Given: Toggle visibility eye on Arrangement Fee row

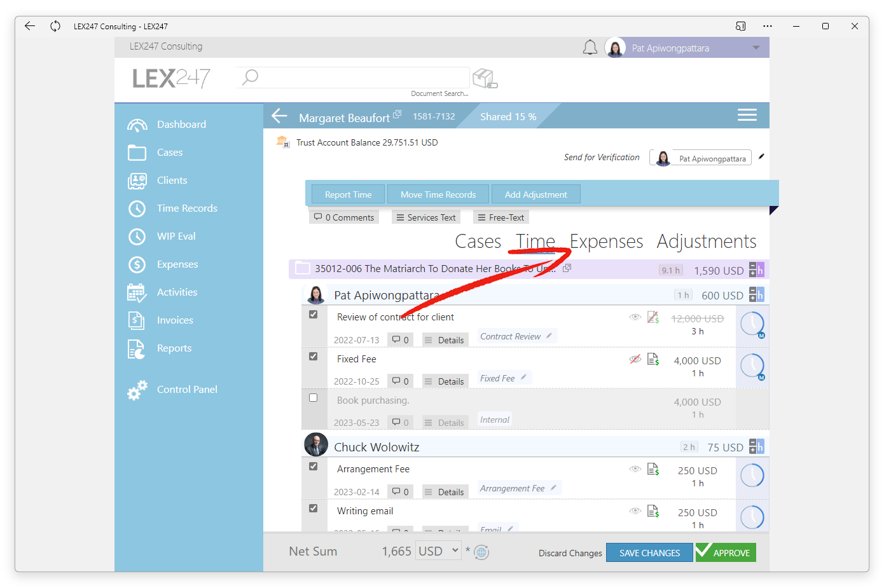Looking at the screenshot, I should pos(635,469).
